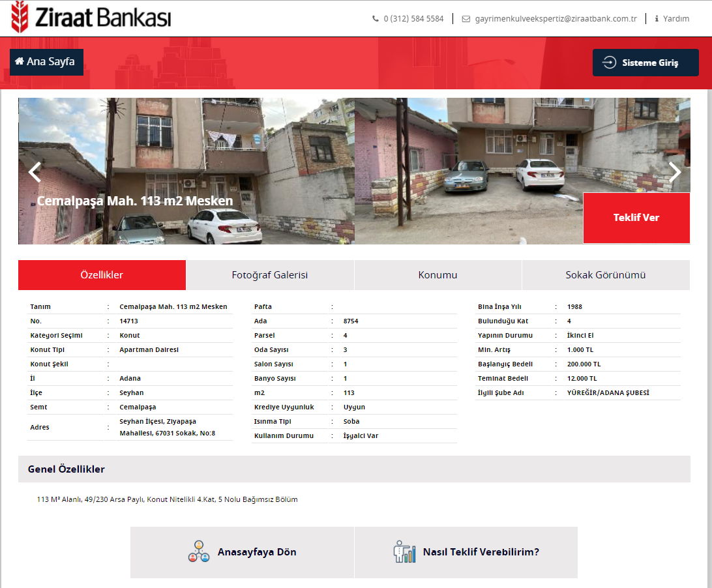Click the info icon next to Yardım

pyautogui.click(x=657, y=19)
